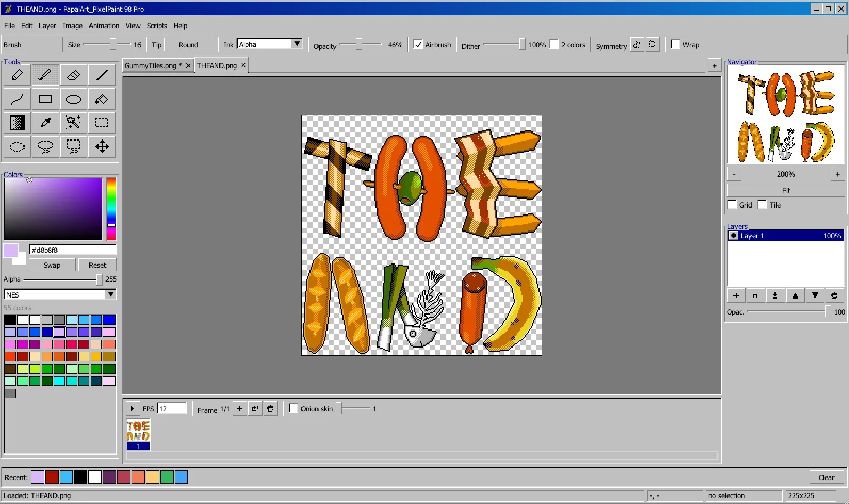Open the Scripts menu
Image resolution: width=849 pixels, height=504 pixels.
click(x=157, y=26)
